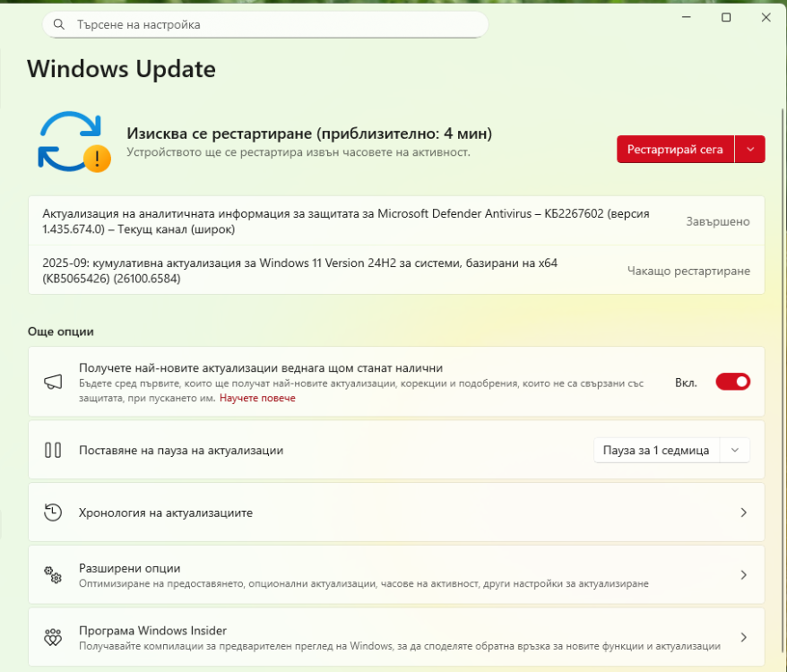
Task: Click the search magnifier icon
Action: (59, 24)
